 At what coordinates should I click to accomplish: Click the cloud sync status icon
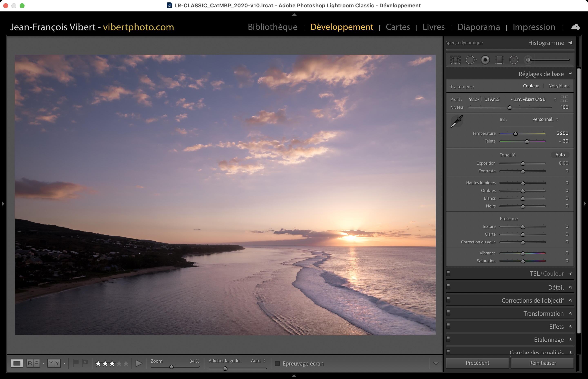(575, 27)
